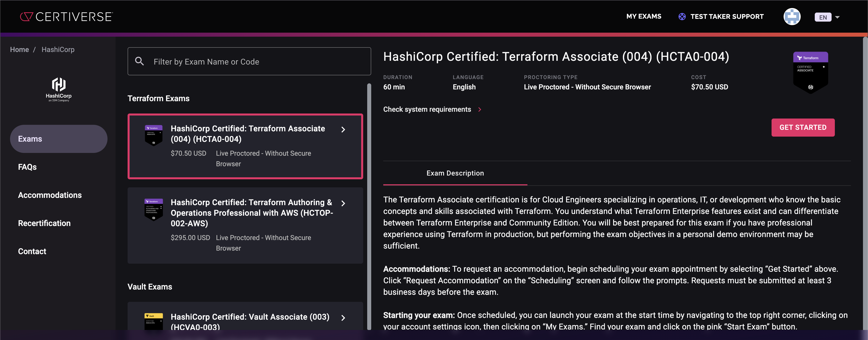Expand Terraform Associate (004) exam chevron
The height and width of the screenshot is (340, 868).
click(x=343, y=130)
